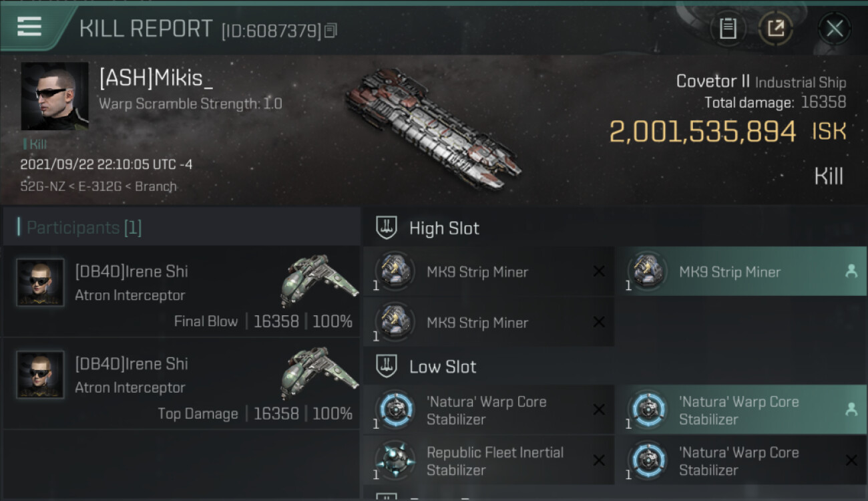Close the kill report window
Screen dimensions: 868x501
pos(834,28)
